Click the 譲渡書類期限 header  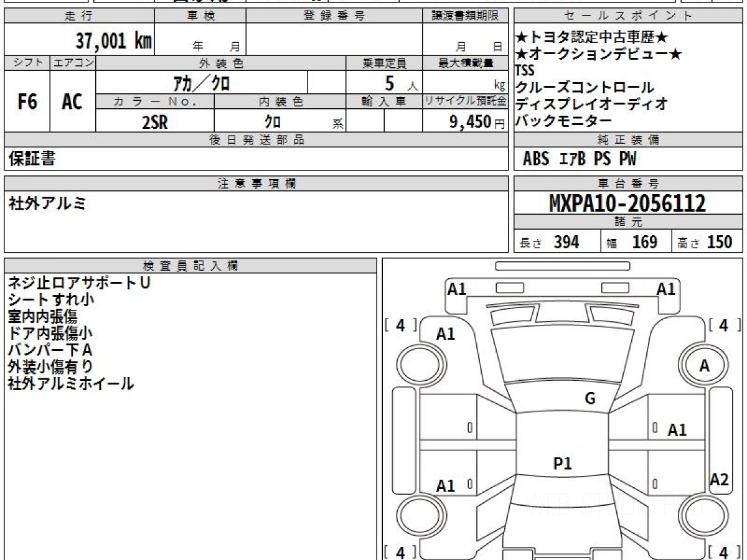465,16
